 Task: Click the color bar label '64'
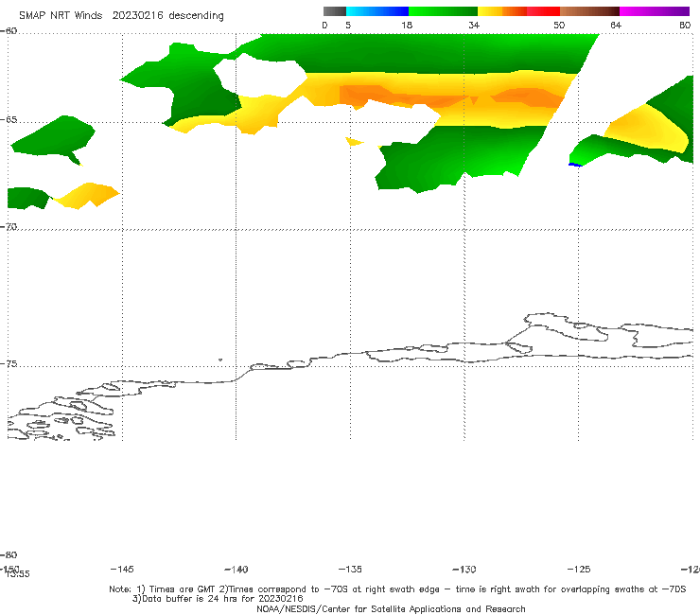[x=616, y=25]
